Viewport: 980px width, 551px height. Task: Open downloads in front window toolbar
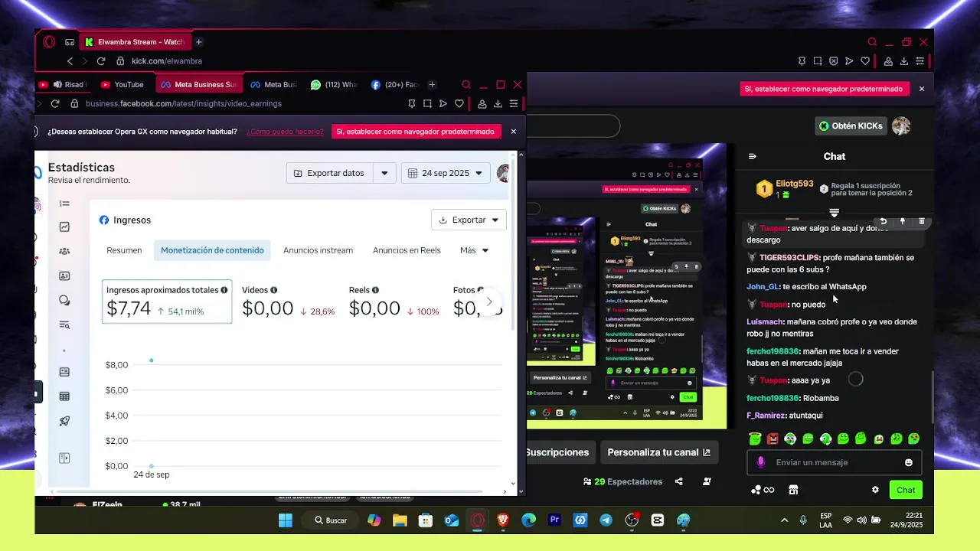click(x=498, y=103)
